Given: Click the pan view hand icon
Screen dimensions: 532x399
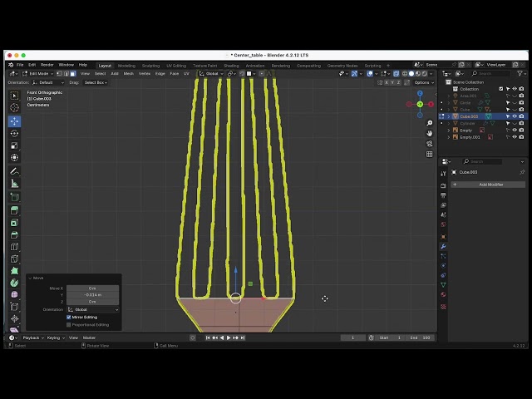Looking at the screenshot, I should click(x=430, y=133).
